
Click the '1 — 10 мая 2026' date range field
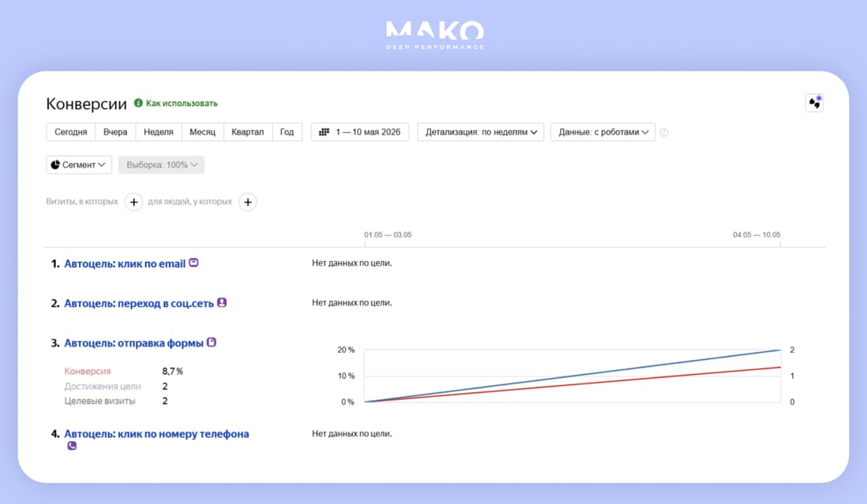(360, 132)
